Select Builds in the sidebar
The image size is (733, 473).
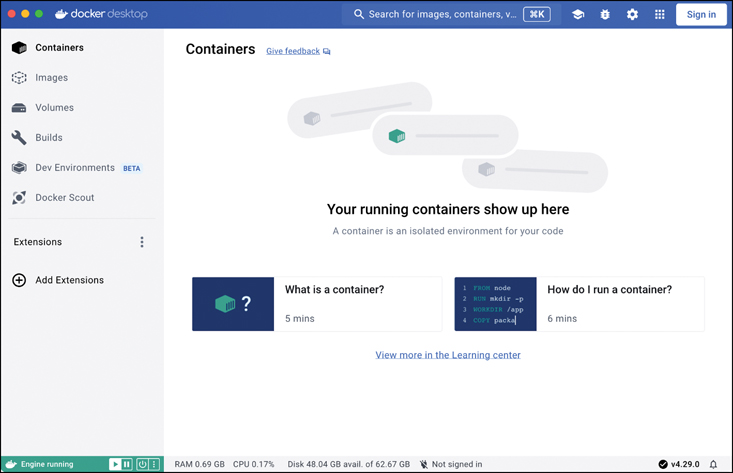pyautogui.click(x=48, y=138)
